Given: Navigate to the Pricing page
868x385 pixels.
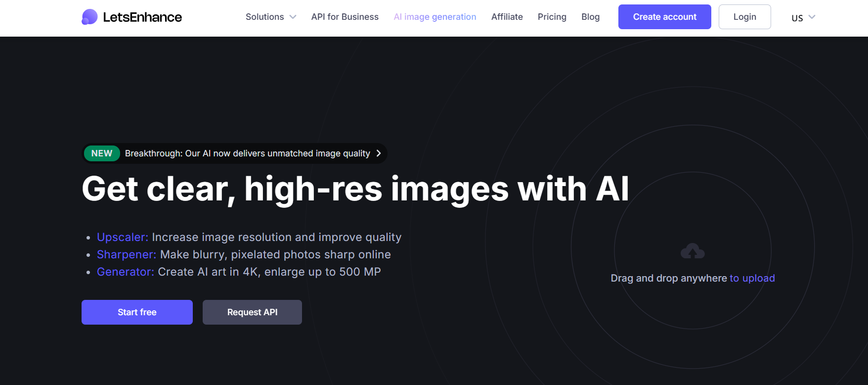Looking at the screenshot, I should [552, 17].
